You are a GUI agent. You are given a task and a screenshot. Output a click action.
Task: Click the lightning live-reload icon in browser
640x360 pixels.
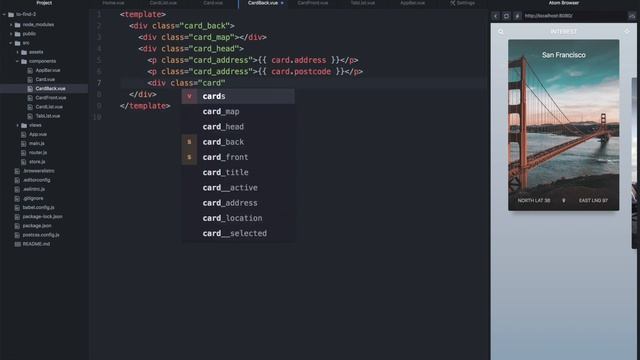point(517,16)
